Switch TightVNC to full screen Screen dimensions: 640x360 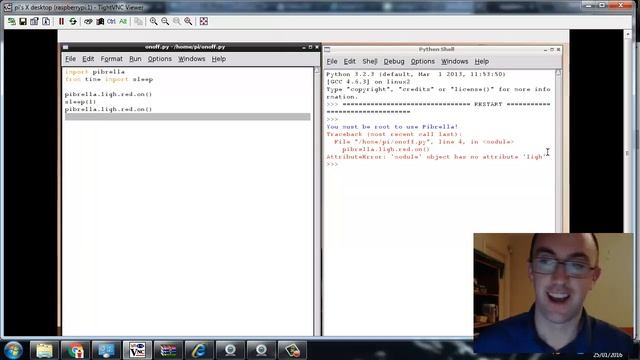204,21
